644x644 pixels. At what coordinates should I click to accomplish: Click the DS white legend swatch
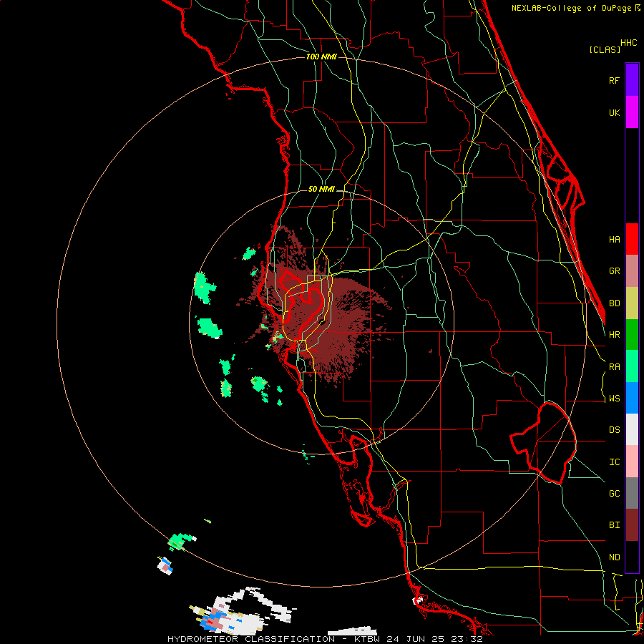pyautogui.click(x=632, y=429)
